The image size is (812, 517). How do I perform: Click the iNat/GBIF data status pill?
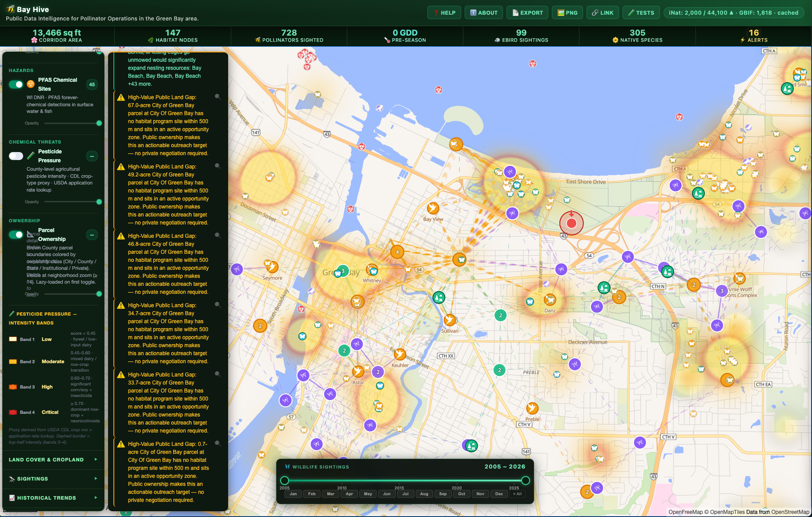point(734,12)
